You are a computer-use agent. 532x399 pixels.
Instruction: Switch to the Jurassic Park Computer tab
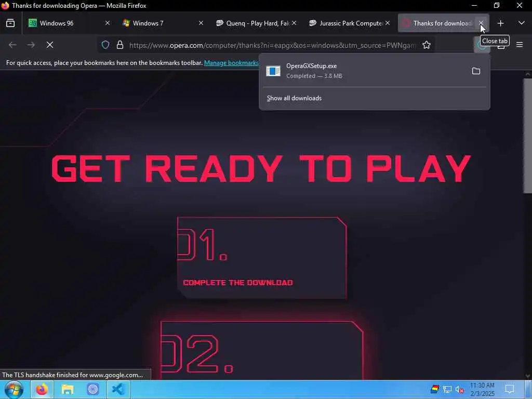pyautogui.click(x=349, y=23)
